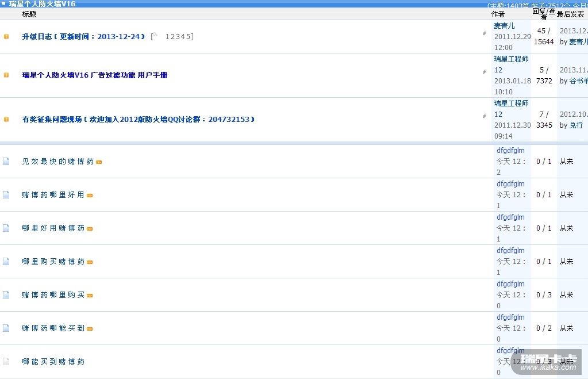Image resolution: width=588 pixels, height=379 pixels.
Task: Click the 0 / 2 count of 赌博药哪能买到
Action: point(544,328)
